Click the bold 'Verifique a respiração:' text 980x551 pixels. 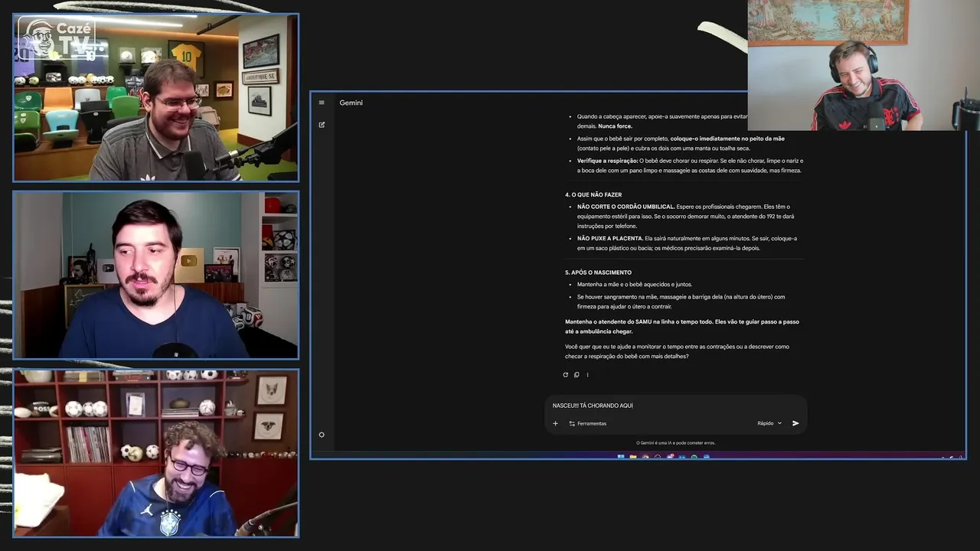pos(608,161)
